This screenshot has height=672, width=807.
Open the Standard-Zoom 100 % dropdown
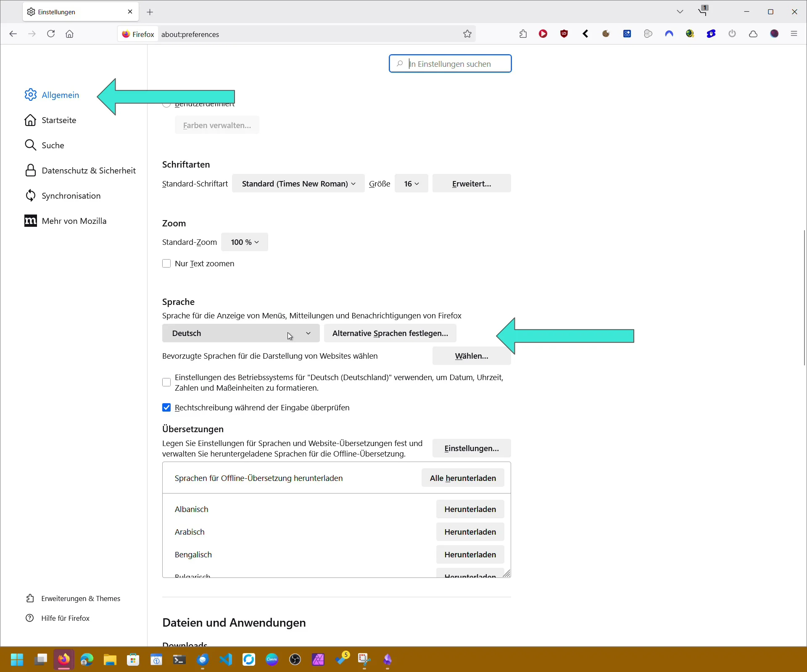pyautogui.click(x=245, y=242)
